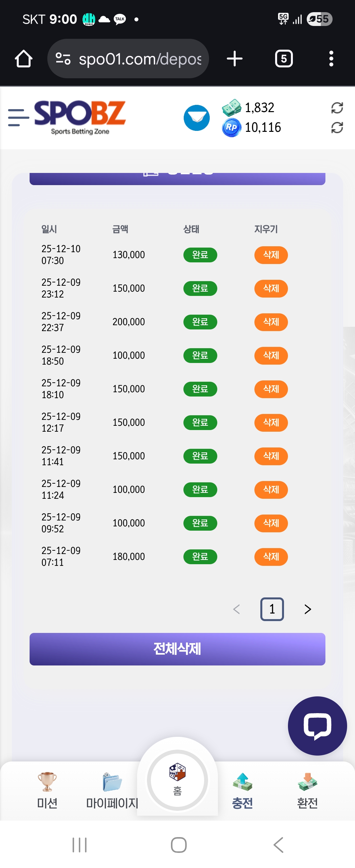Viewport: 355px width, 868px height.
Task: Open the hamburger side menu
Action: coord(18,118)
